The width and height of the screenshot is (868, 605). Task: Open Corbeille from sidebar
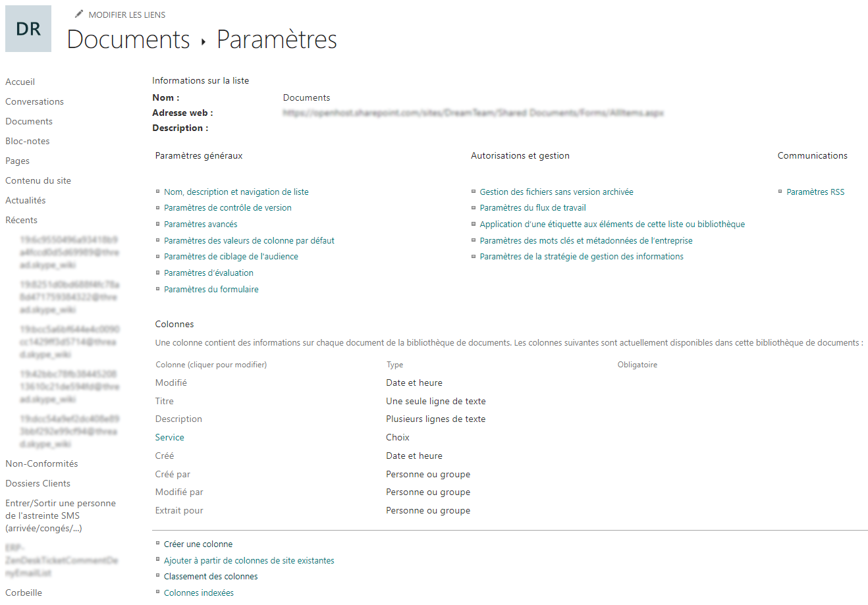(x=24, y=592)
